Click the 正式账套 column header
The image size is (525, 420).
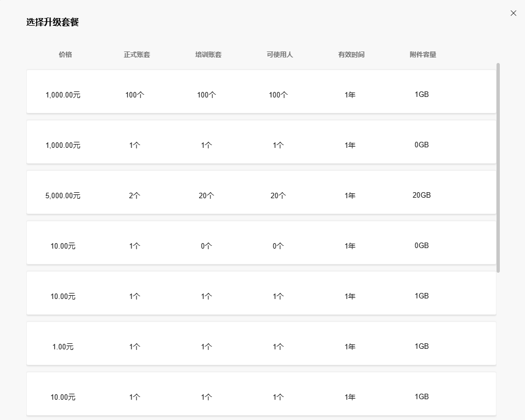pyautogui.click(x=137, y=55)
